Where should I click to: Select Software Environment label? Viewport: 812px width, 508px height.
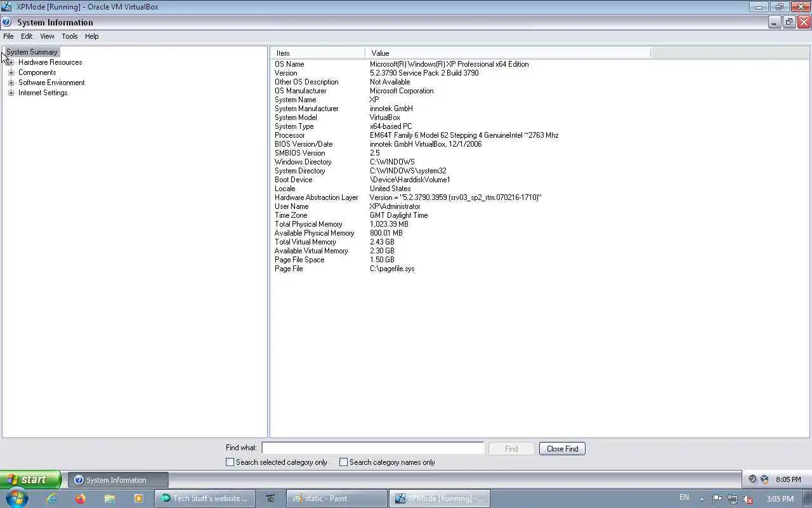coord(51,83)
